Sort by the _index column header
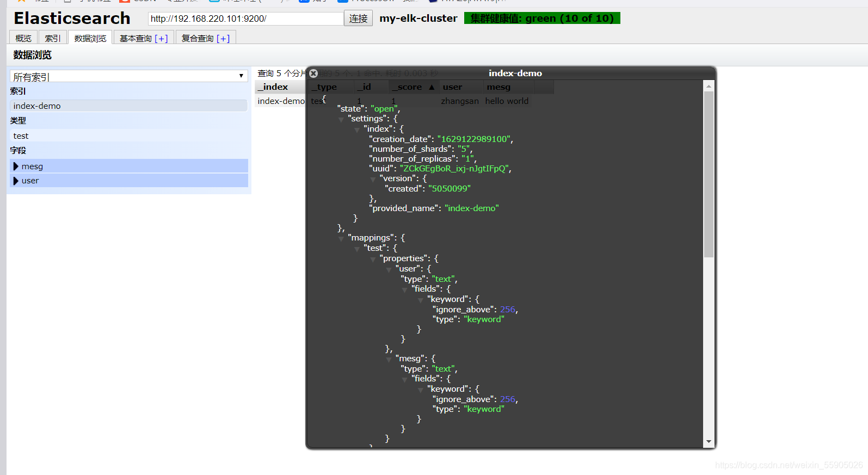This screenshot has width=868, height=475. (280, 87)
